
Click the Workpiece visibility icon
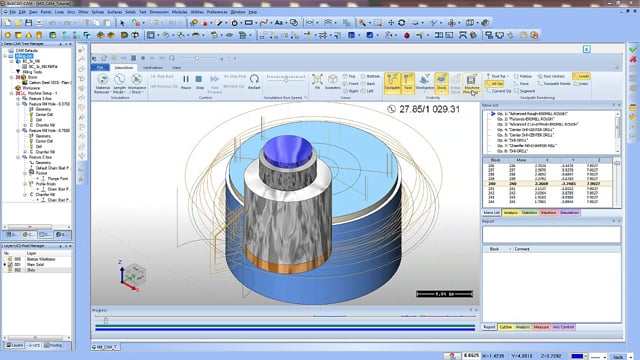tap(424, 83)
